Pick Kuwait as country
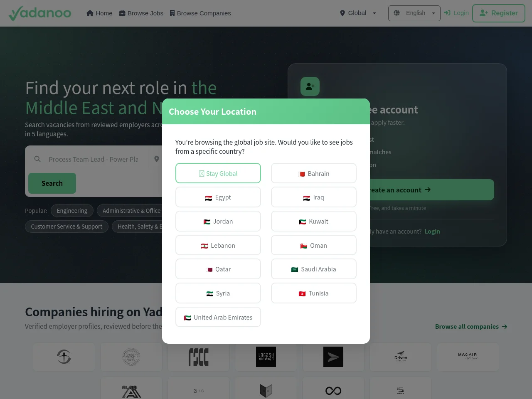The height and width of the screenshot is (399, 532). point(314,222)
